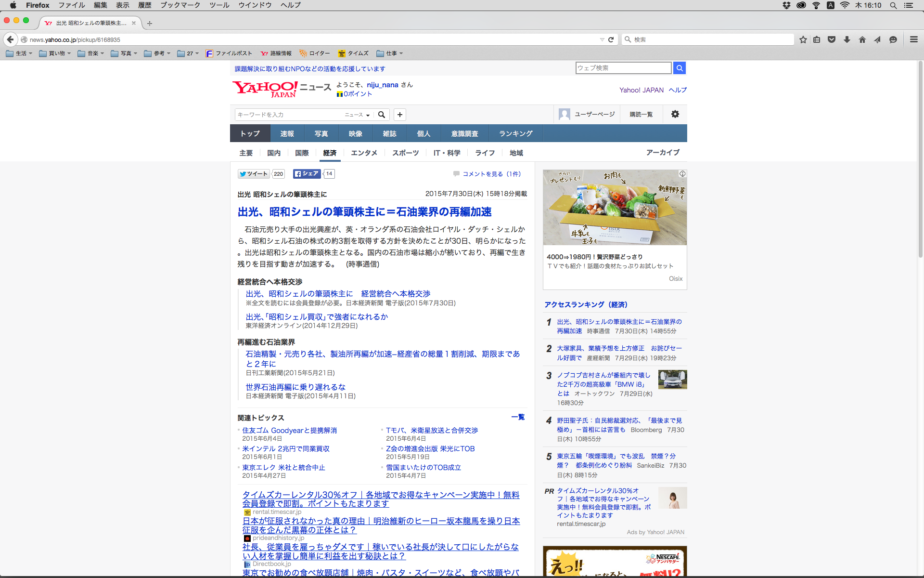Go to the Firefox home icon
The height and width of the screenshot is (578, 924).
tap(862, 39)
